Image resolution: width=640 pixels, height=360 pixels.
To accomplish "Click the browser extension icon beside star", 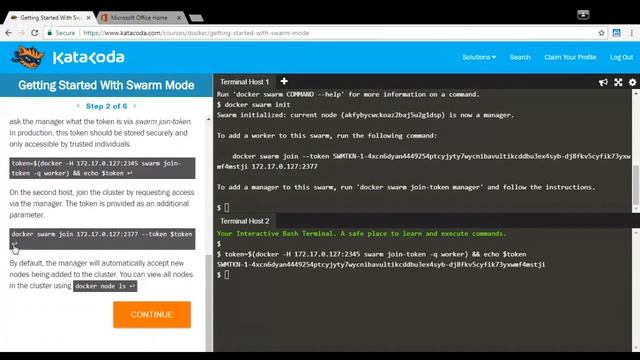I will pos(616,33).
